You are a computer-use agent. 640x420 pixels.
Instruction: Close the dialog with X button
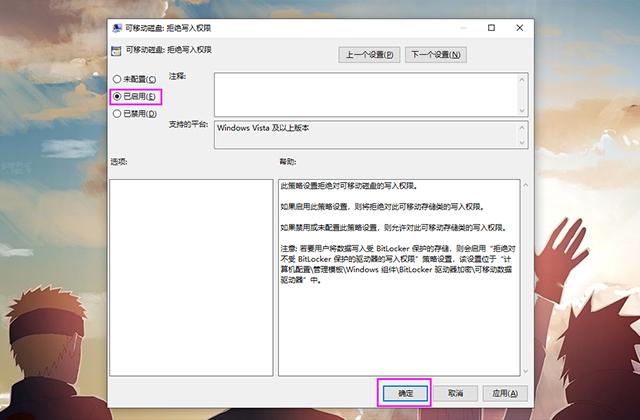coord(520,28)
